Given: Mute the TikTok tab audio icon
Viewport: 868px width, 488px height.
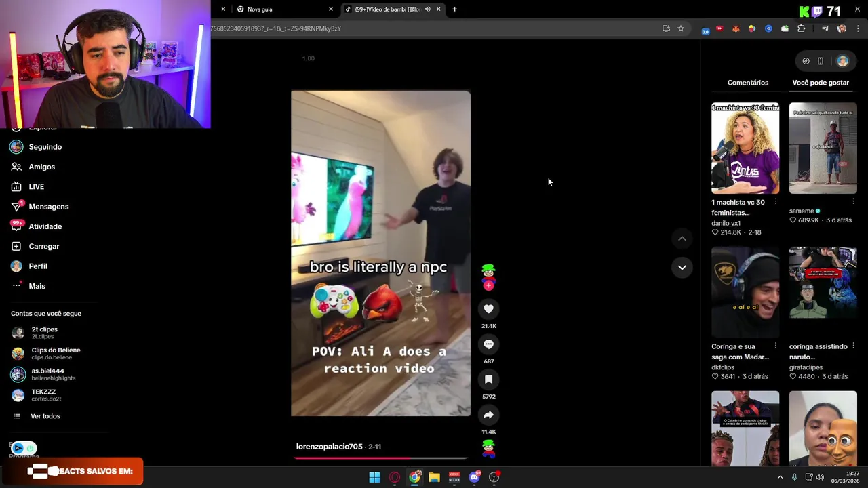Looking at the screenshot, I should click(x=427, y=9).
